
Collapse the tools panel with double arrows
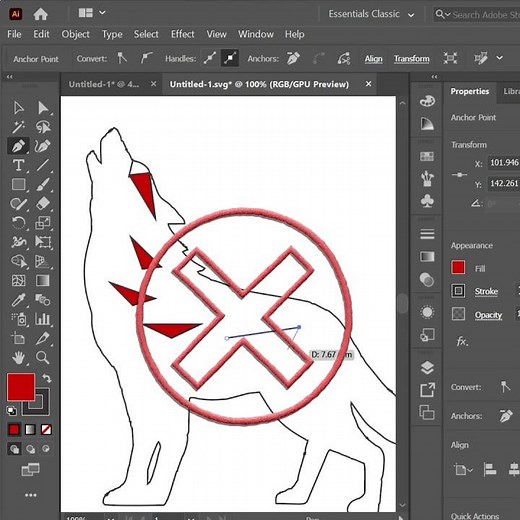point(10,77)
